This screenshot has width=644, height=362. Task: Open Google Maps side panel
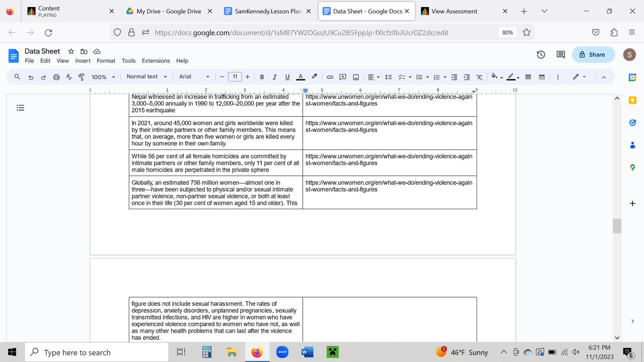632,168
